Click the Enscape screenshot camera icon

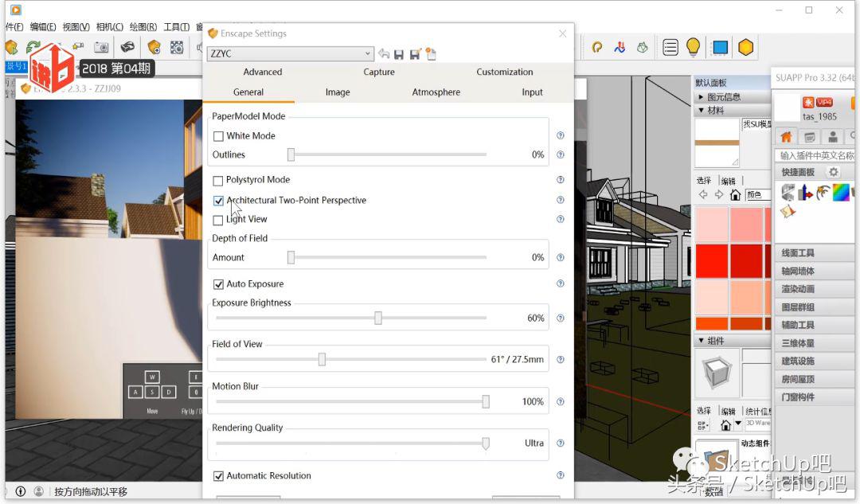point(101,48)
